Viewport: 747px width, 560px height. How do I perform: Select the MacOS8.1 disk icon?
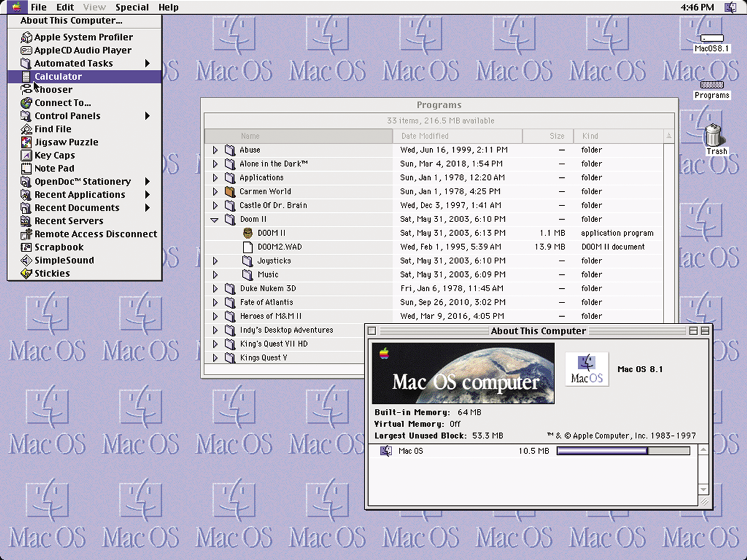pos(712,39)
